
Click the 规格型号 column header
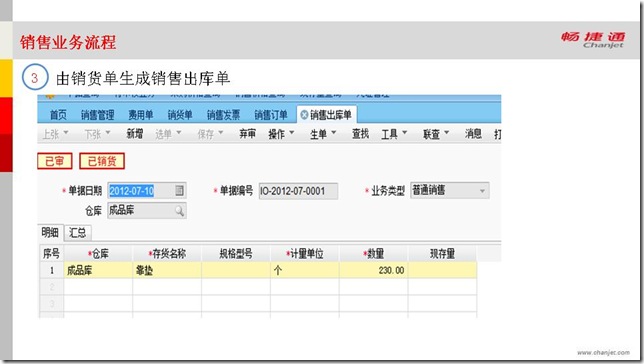pos(236,254)
